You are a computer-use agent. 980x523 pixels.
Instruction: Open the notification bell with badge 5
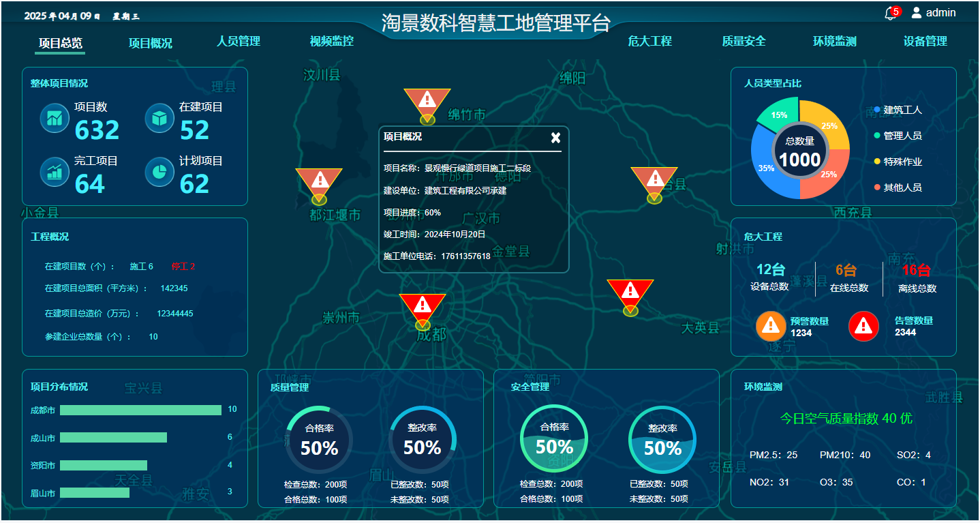891,13
